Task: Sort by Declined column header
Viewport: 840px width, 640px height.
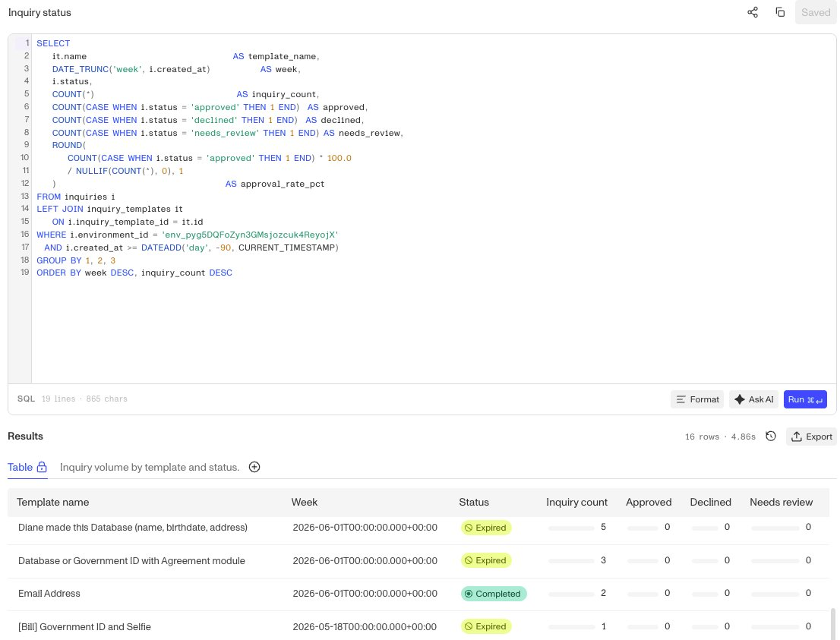Action: tap(710, 503)
